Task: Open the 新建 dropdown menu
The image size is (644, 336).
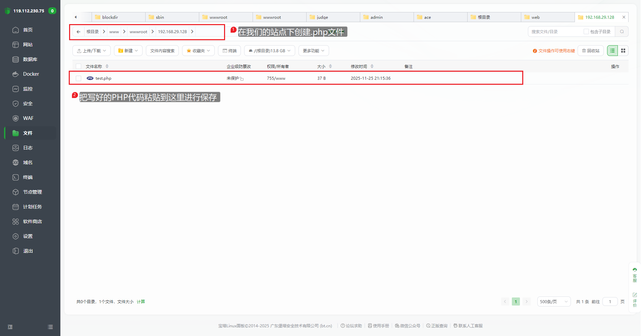Action: coord(128,51)
